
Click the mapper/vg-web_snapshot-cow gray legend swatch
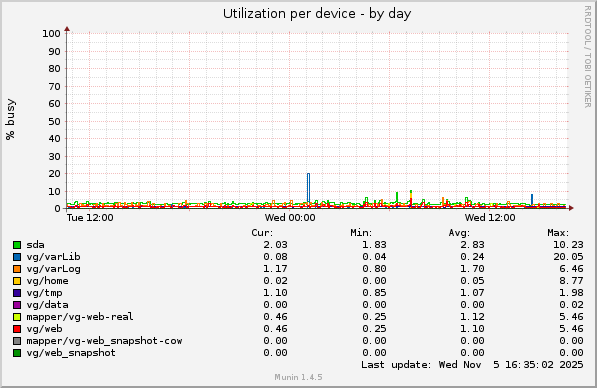pyautogui.click(x=17, y=341)
